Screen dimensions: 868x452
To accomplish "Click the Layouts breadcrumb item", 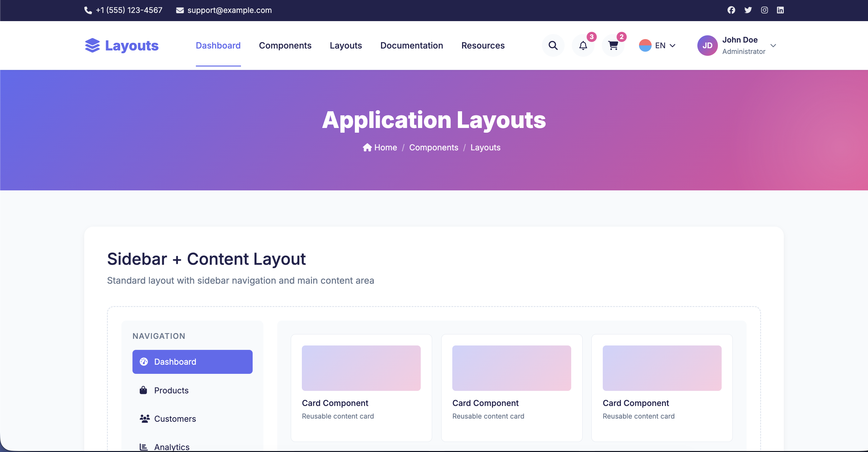I will [485, 148].
